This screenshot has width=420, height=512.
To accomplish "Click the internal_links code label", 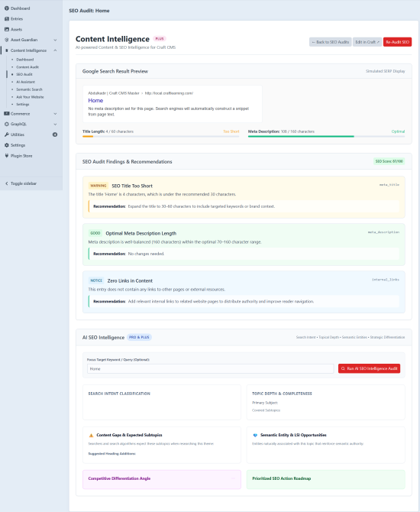I will tap(386, 280).
